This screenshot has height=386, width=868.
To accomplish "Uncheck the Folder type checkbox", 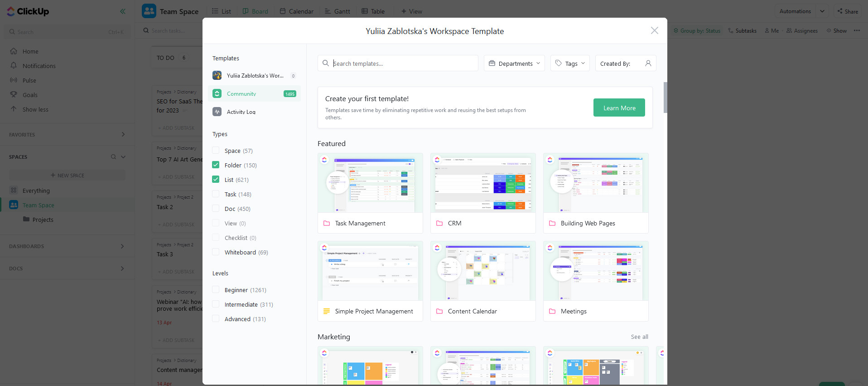I will (216, 165).
